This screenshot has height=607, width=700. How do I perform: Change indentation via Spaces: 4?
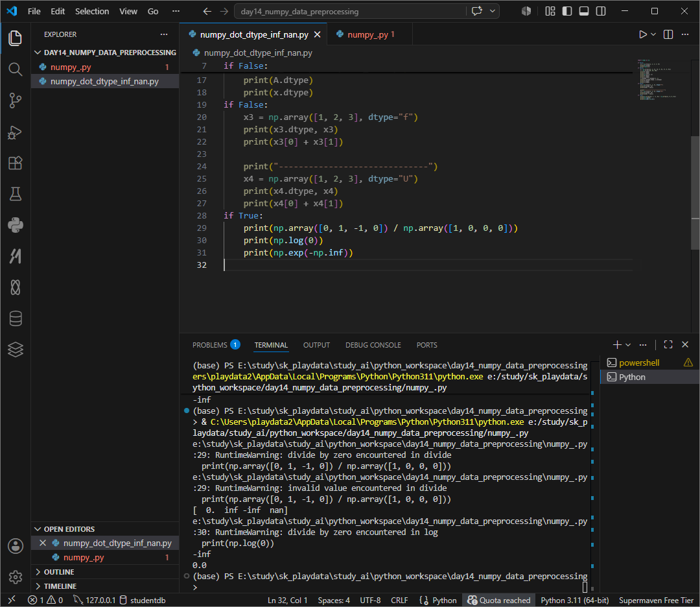334,600
